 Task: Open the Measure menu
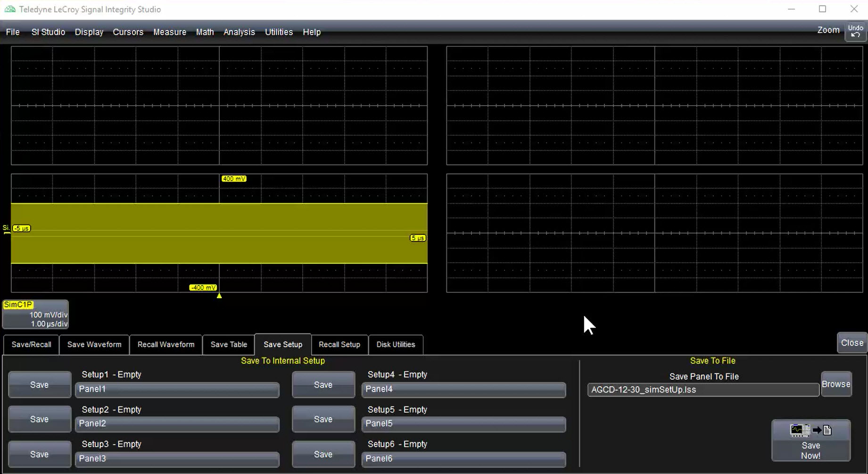(170, 32)
